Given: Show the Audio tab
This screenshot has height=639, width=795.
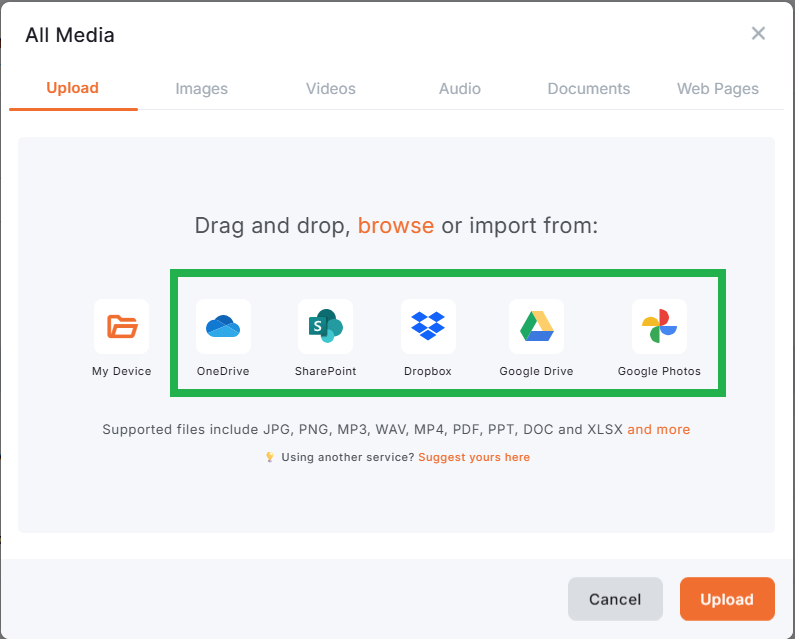Looking at the screenshot, I should (x=460, y=89).
